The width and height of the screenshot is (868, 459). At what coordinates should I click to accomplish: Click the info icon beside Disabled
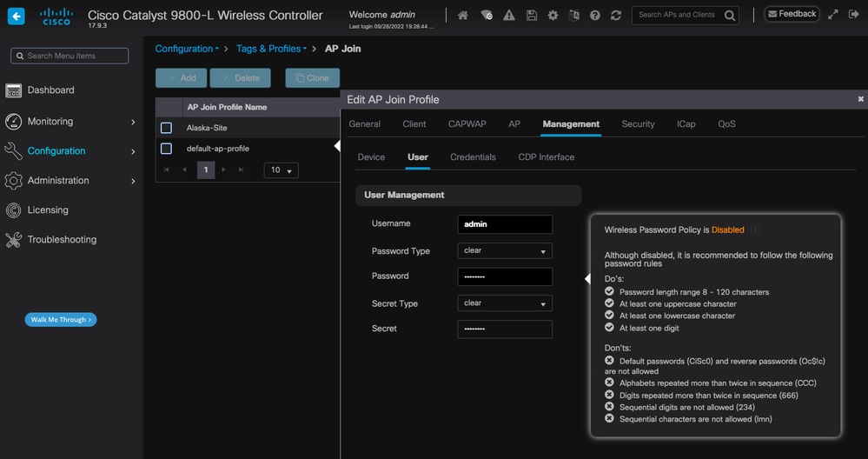click(x=755, y=229)
